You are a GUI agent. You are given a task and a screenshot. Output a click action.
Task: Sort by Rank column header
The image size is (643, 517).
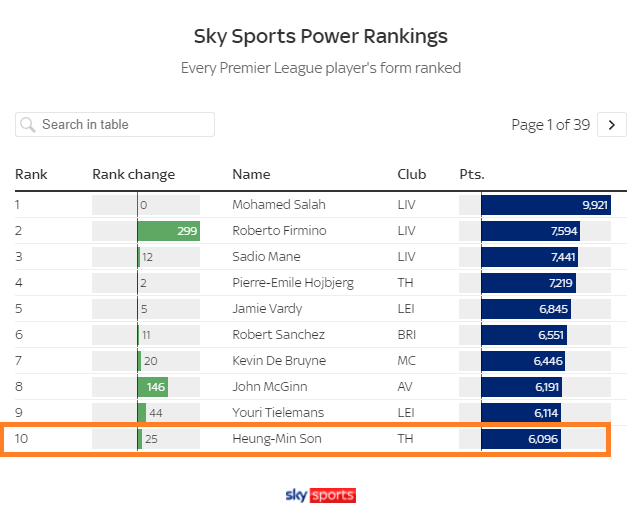tap(31, 175)
